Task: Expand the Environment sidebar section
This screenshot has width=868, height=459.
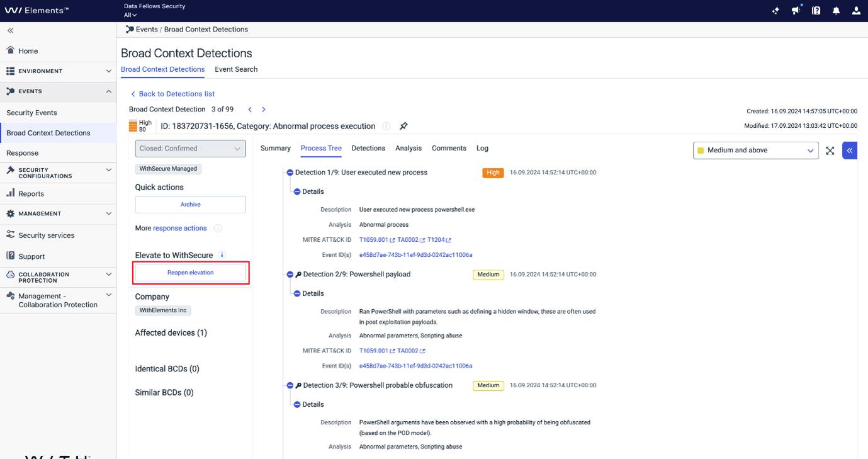Action: 58,71
